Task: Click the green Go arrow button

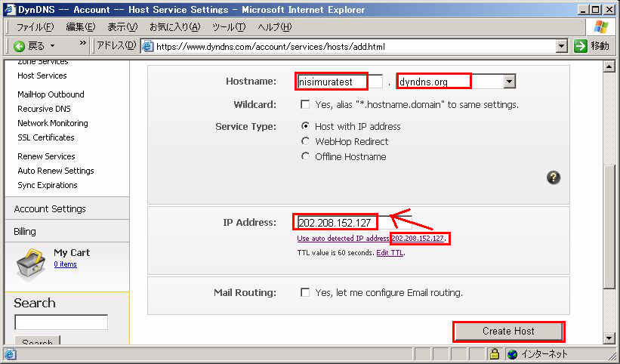Action: (580, 46)
